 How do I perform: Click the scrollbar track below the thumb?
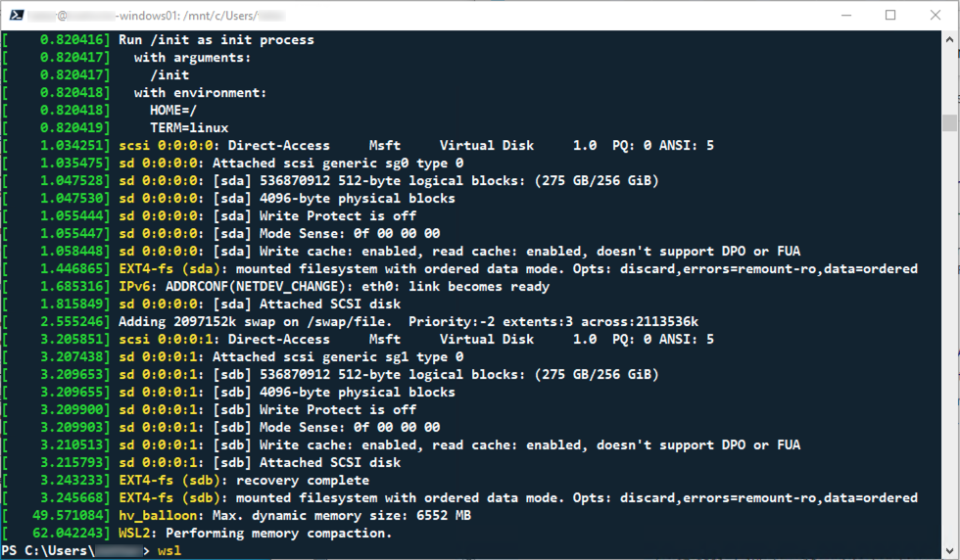tap(949, 343)
